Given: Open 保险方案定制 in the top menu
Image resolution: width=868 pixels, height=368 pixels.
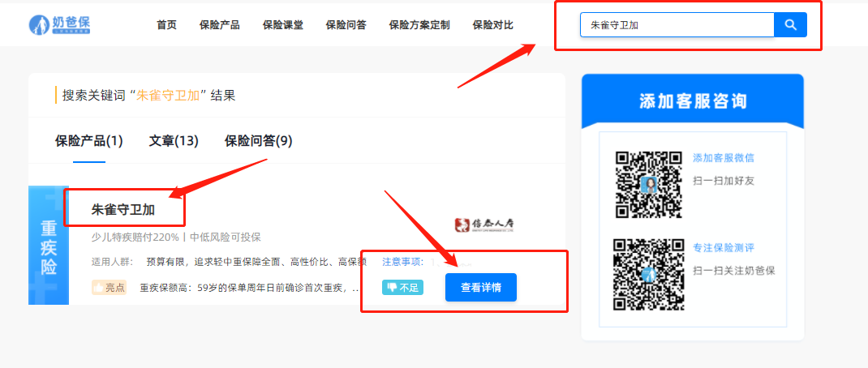Looking at the screenshot, I should coord(419,25).
